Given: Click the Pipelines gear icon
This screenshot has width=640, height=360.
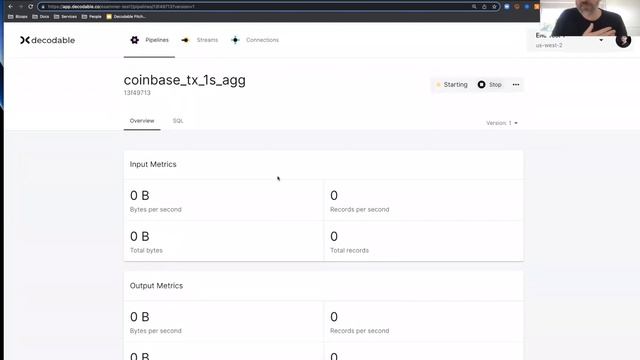Looking at the screenshot, I should tap(134, 40).
